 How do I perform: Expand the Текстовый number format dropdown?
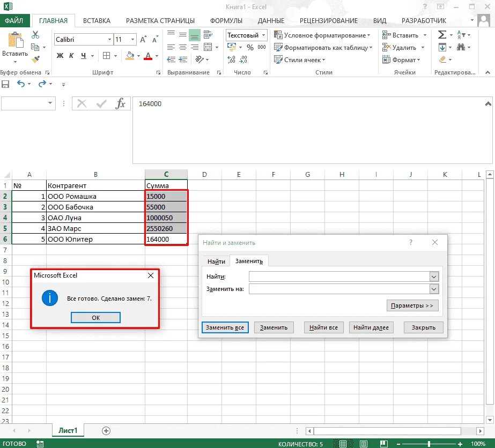click(x=263, y=35)
